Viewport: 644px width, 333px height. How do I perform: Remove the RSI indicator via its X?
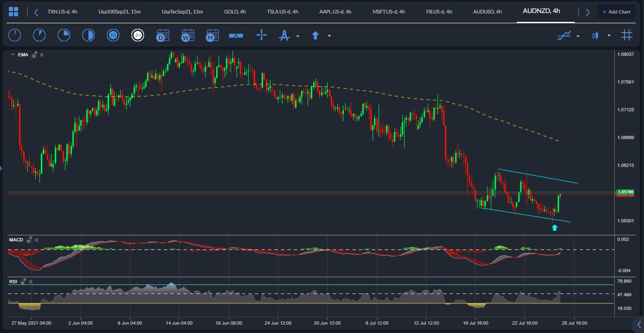(x=30, y=281)
